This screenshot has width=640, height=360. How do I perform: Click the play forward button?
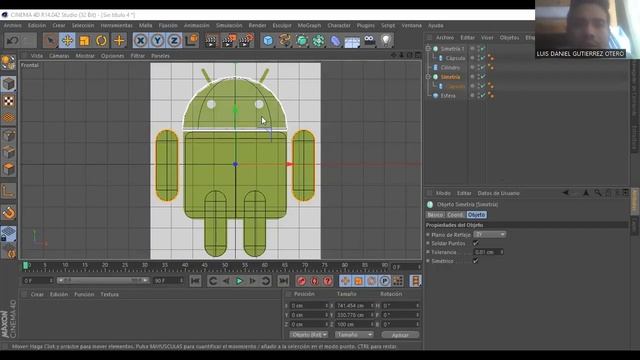239,281
